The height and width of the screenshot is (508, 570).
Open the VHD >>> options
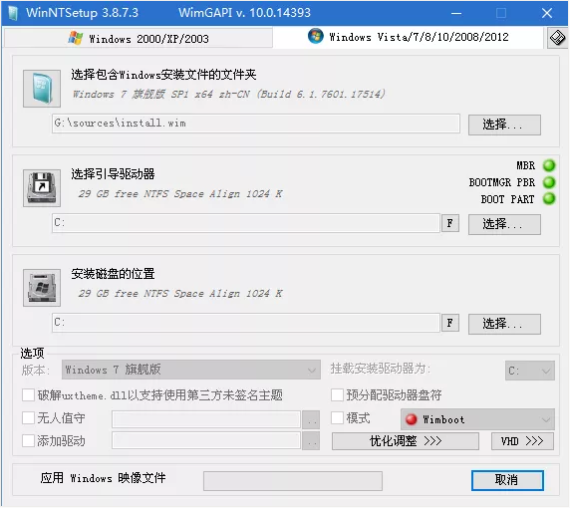pos(522,441)
